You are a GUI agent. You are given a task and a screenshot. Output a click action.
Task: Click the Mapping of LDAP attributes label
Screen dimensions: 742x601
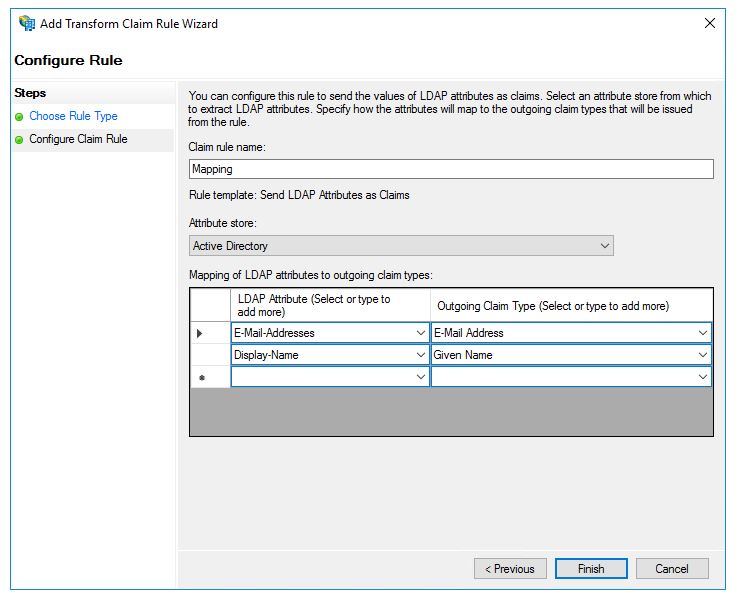(310, 275)
